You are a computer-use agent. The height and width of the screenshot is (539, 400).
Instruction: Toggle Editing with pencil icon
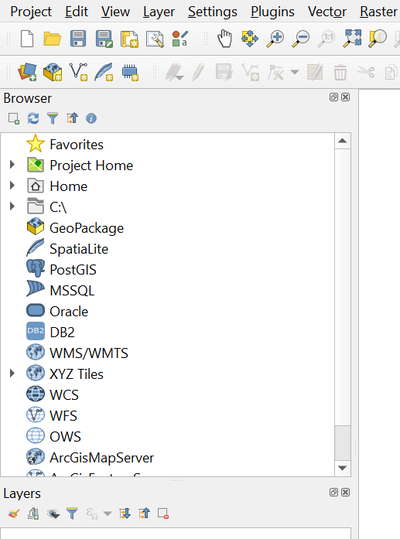pyautogui.click(x=198, y=72)
